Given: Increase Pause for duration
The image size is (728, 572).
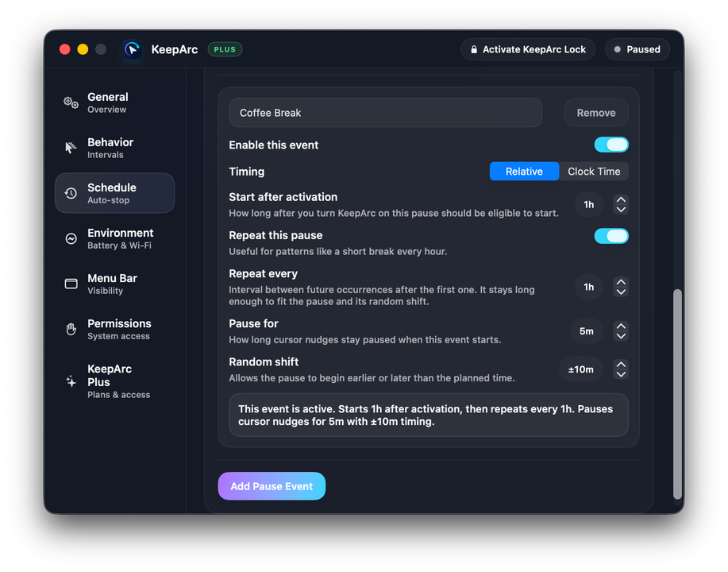Looking at the screenshot, I should (x=621, y=327).
